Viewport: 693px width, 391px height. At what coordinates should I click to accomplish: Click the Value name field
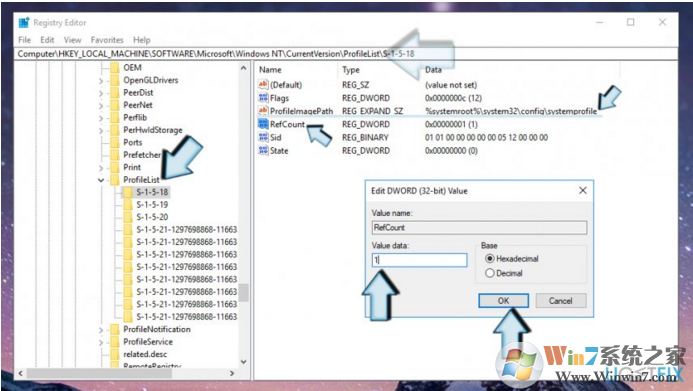(x=480, y=228)
